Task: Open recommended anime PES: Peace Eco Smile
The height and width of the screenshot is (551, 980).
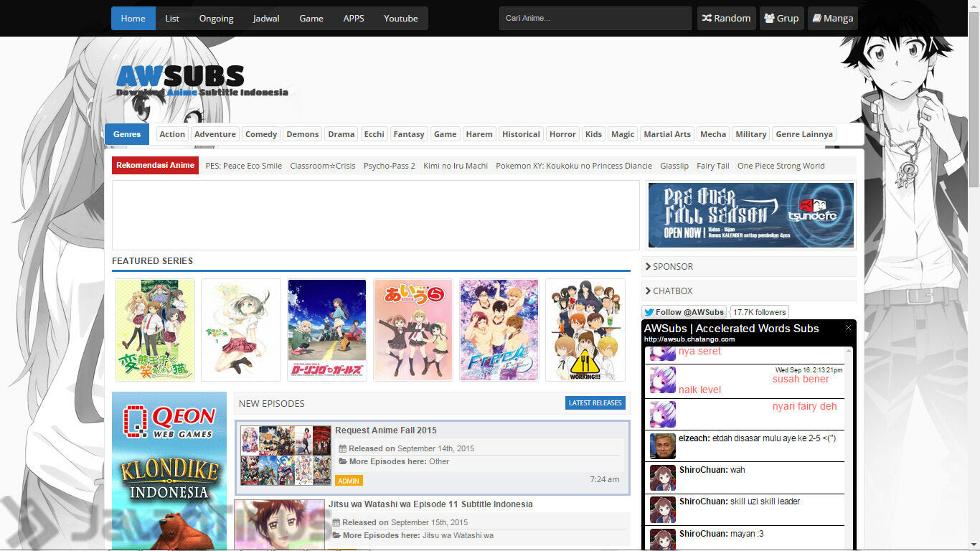Action: point(244,166)
